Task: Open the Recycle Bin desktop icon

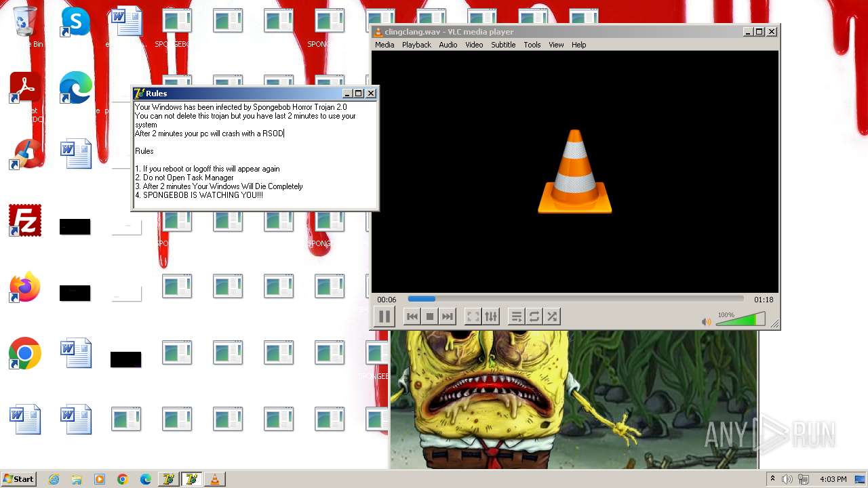Action: tap(25, 22)
